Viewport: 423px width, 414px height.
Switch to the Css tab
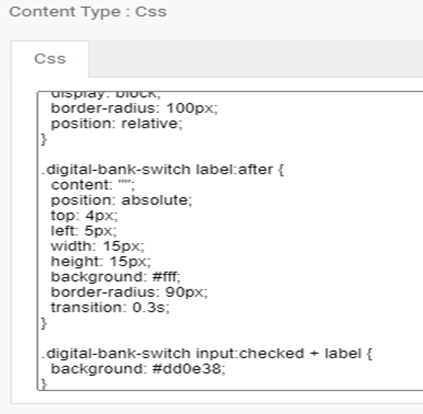tap(50, 59)
